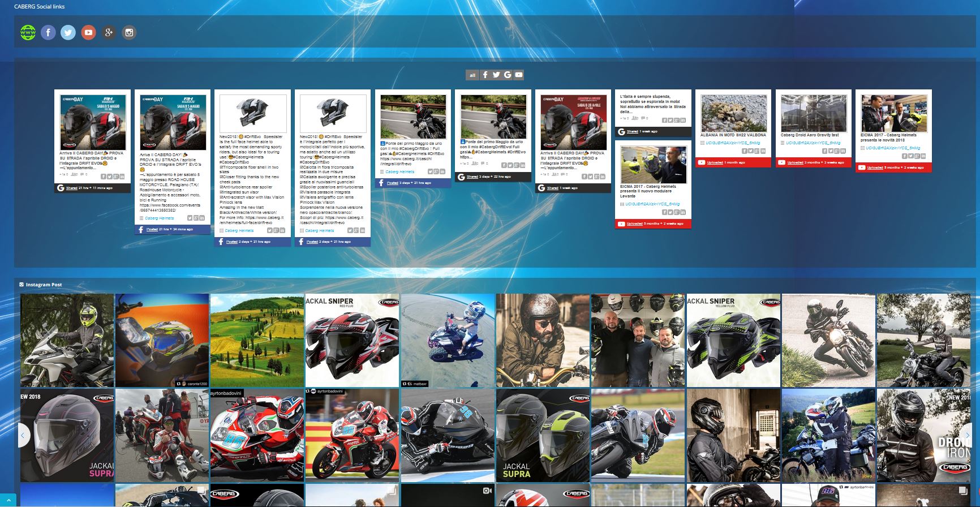Open ALBANIA IN MOTO video thumbnail
The width and height of the screenshot is (980, 507).
[733, 113]
